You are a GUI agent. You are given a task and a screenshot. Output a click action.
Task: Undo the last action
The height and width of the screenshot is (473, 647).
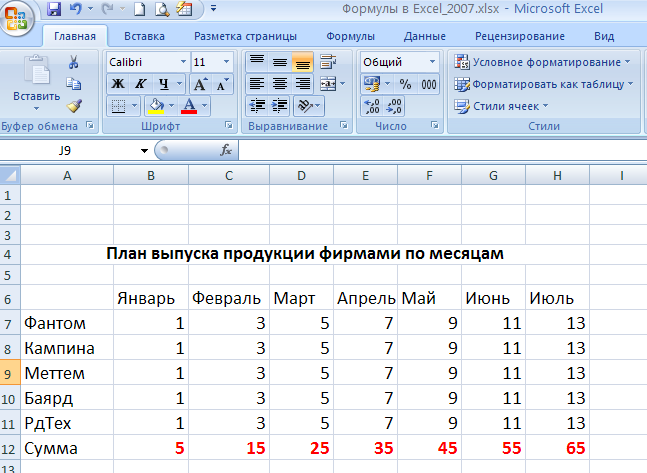pyautogui.click(x=76, y=9)
